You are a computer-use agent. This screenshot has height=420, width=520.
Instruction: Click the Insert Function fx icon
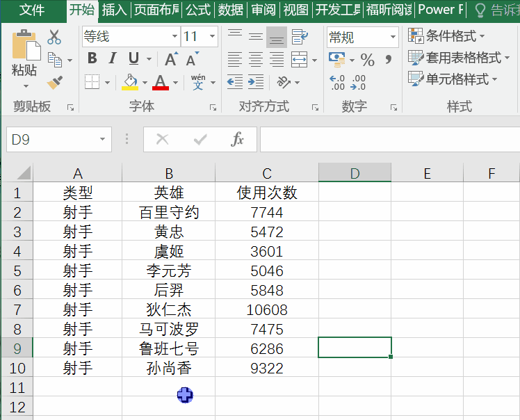[237, 139]
